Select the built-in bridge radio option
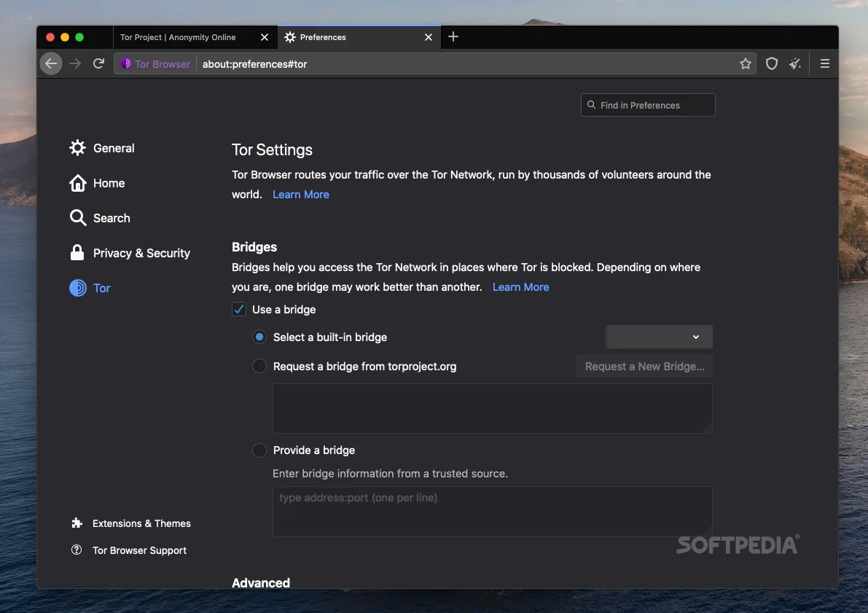868x613 pixels. [x=259, y=337]
